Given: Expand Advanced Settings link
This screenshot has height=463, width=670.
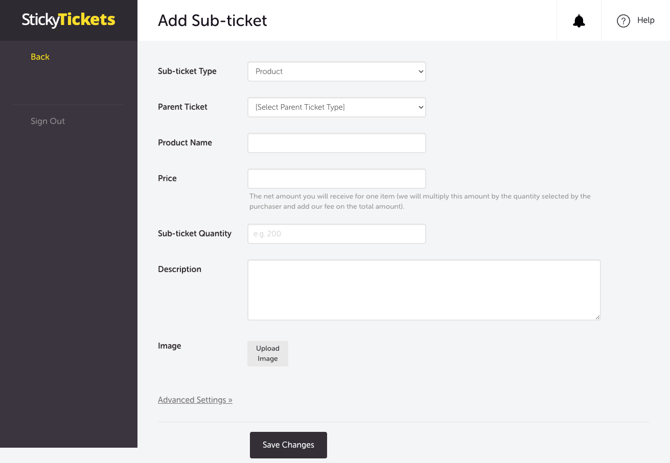Looking at the screenshot, I should coord(195,400).
